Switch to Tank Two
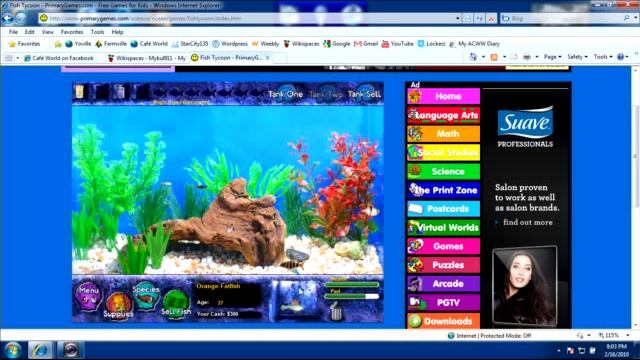This screenshot has width=640, height=360. [x=325, y=94]
